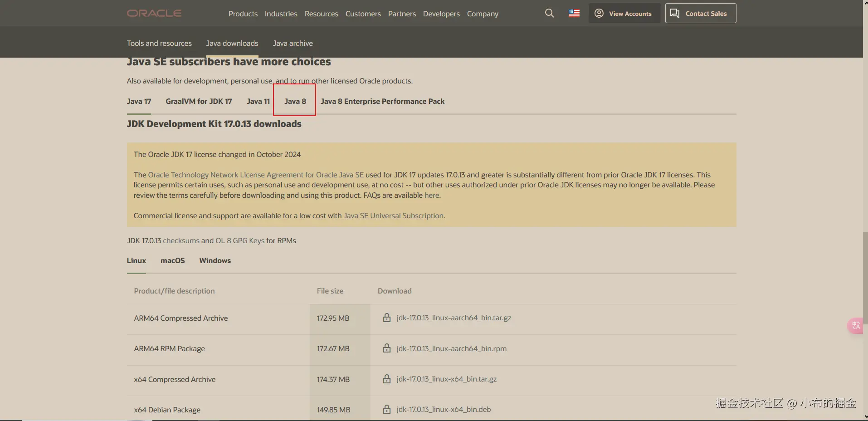Click the 'Download' column header
The image size is (868, 421).
point(395,291)
